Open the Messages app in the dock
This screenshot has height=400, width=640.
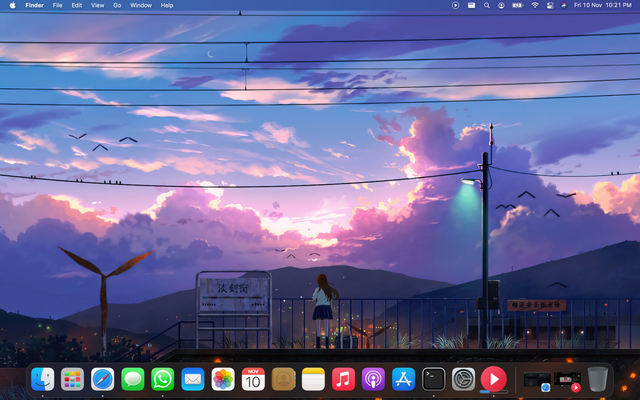133,379
